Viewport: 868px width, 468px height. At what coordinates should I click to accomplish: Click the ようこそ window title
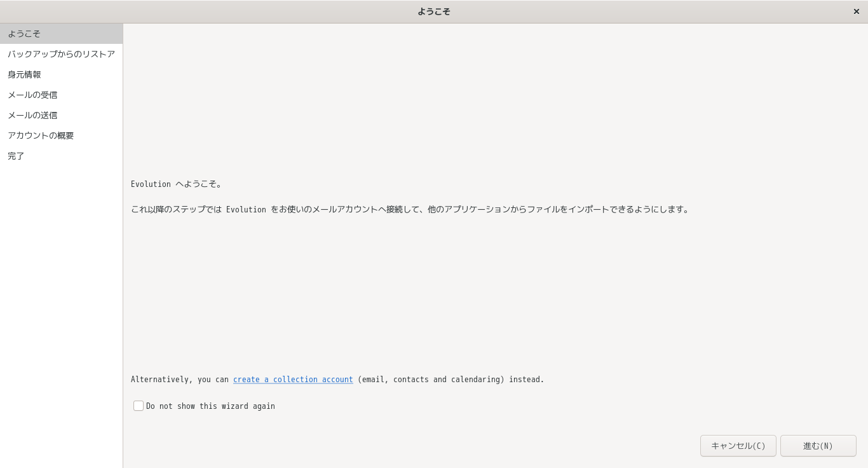[x=434, y=11]
